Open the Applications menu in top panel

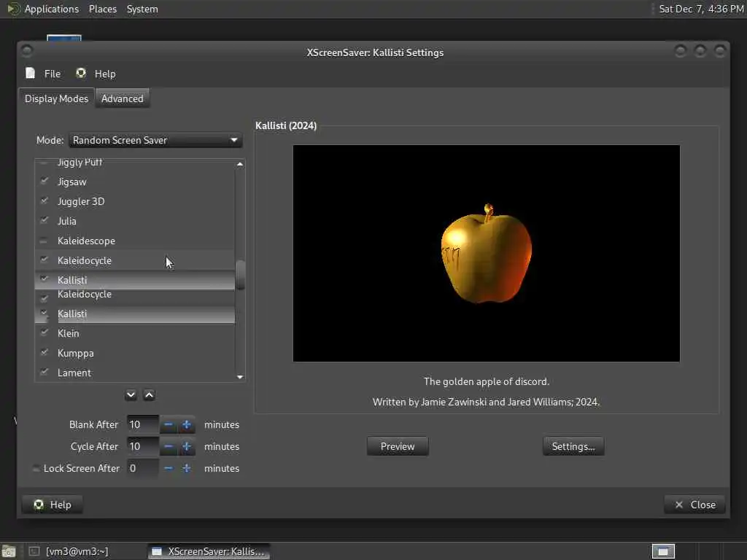point(52,9)
